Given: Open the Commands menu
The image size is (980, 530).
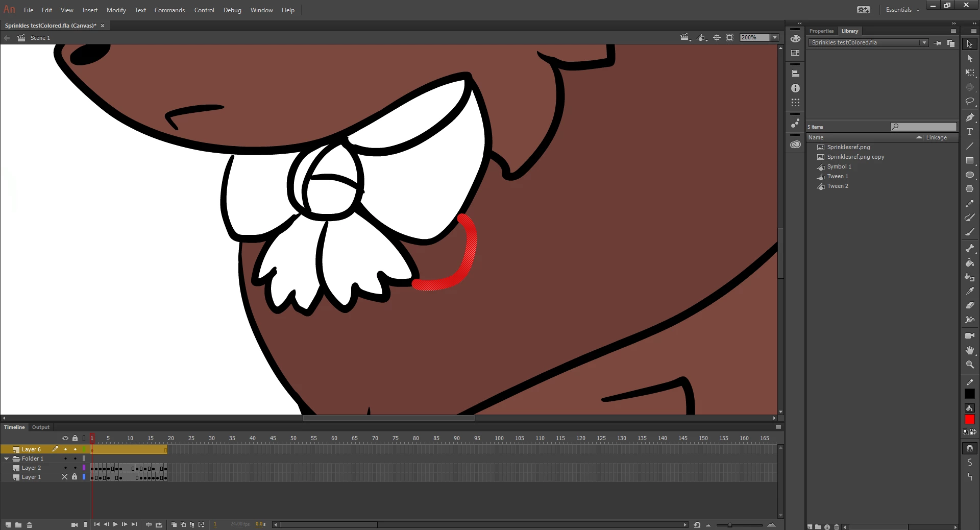Looking at the screenshot, I should click(x=169, y=10).
